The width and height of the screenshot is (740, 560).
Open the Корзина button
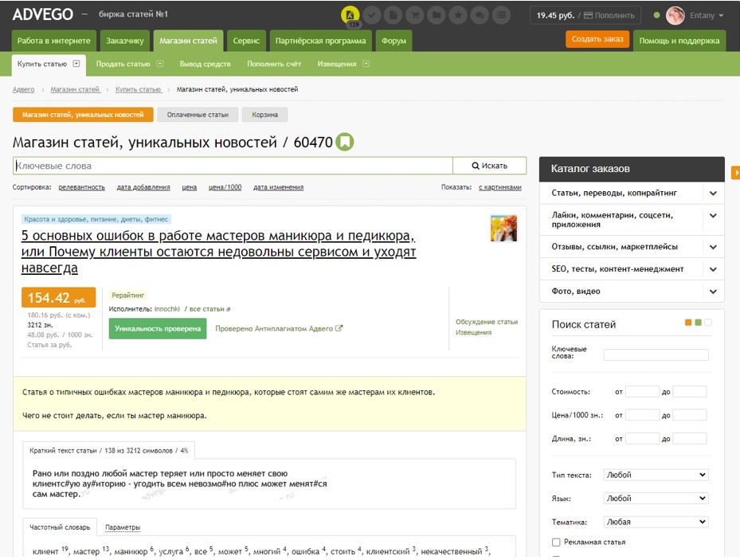pos(264,115)
